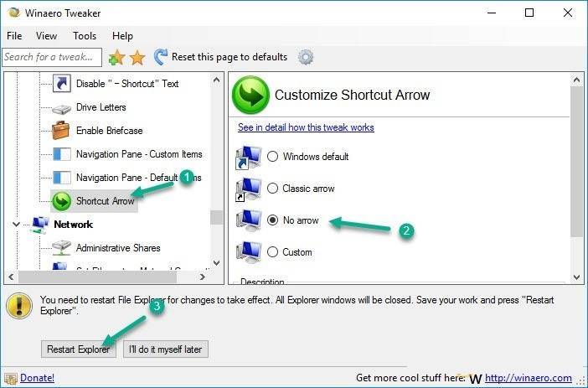
Task: Click tree panel scroll up arrow
Action: [216, 80]
